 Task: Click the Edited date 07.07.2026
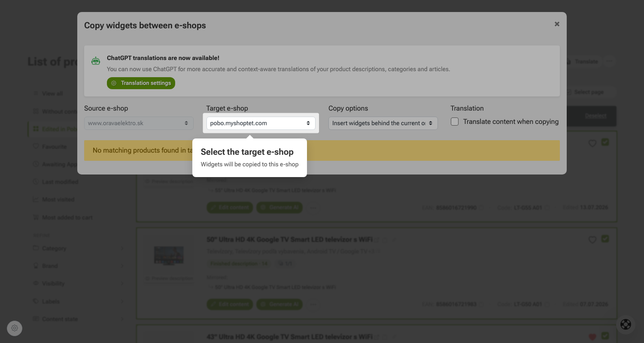coord(594,304)
